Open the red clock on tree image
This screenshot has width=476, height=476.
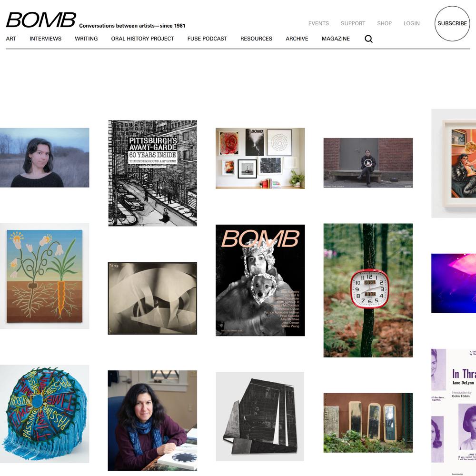click(x=368, y=290)
